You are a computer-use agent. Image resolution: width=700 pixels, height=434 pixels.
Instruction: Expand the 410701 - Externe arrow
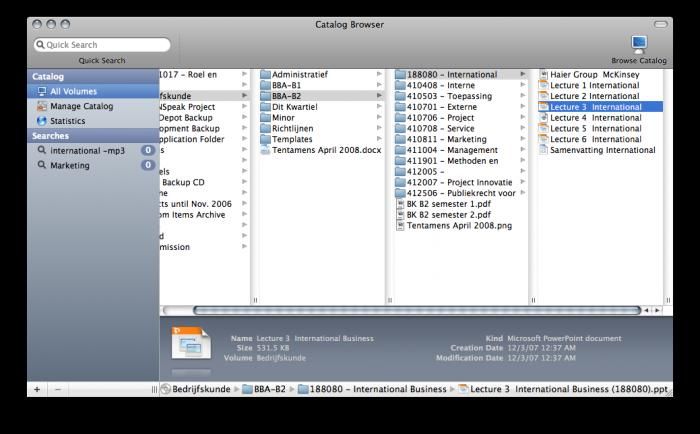(x=523, y=106)
